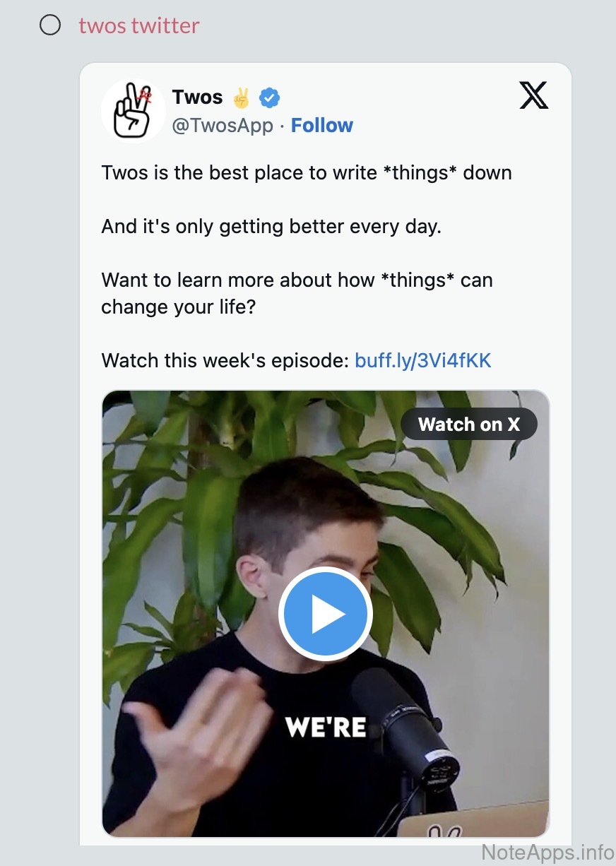The height and width of the screenshot is (866, 616).
Task: Click the victory hand emoji after Twos
Action: tap(242, 97)
